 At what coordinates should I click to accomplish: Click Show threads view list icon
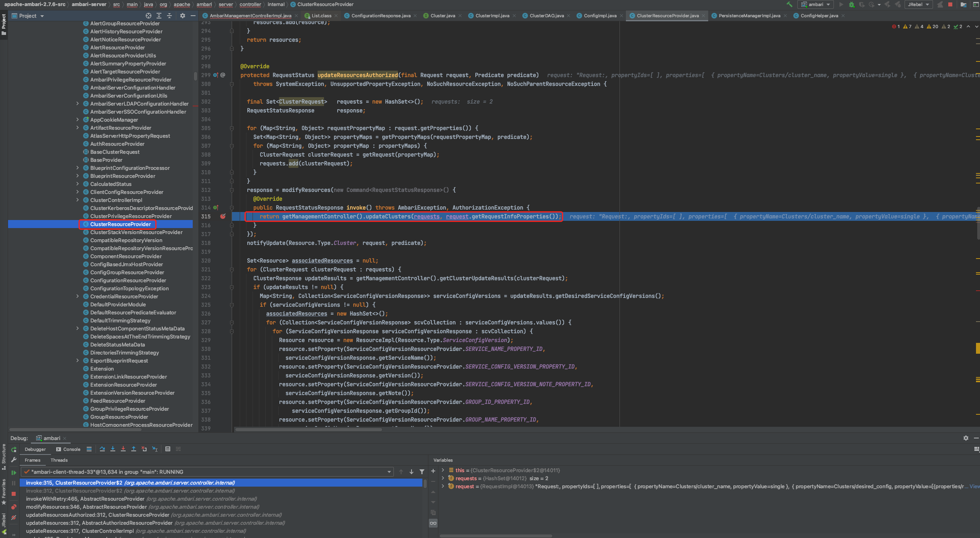89,449
